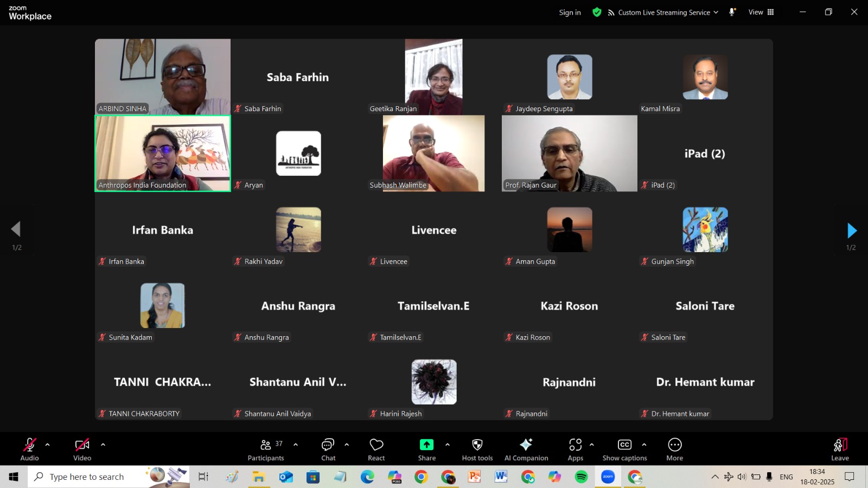Expand caption options arrow

(644, 445)
